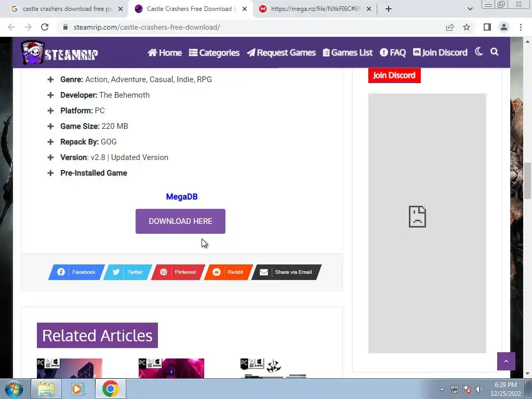
Task: Click the network tray icon
Action: point(454,389)
